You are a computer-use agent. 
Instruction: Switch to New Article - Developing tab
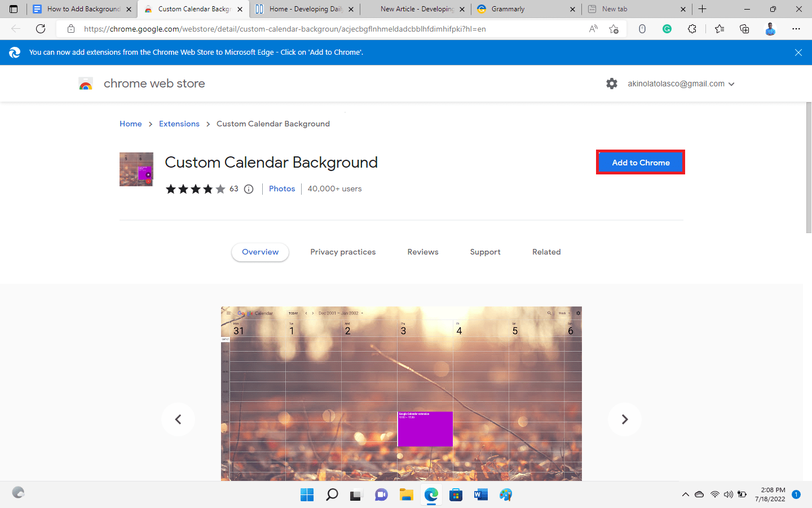click(416, 9)
